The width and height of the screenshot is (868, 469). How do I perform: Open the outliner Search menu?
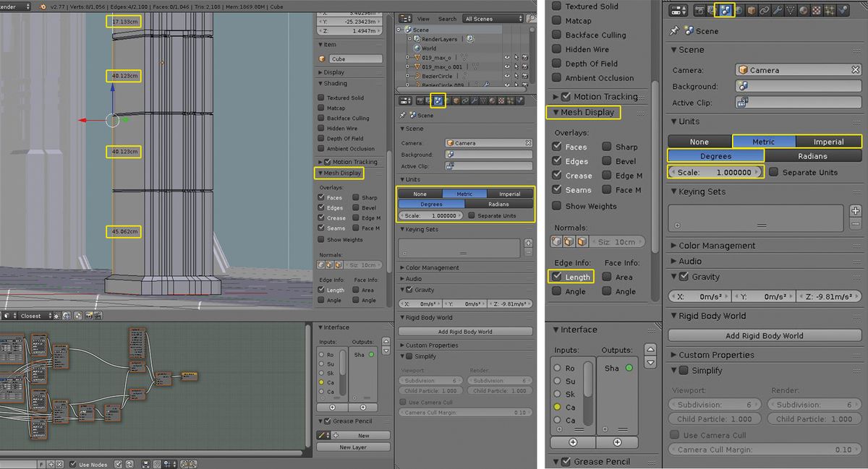click(447, 19)
